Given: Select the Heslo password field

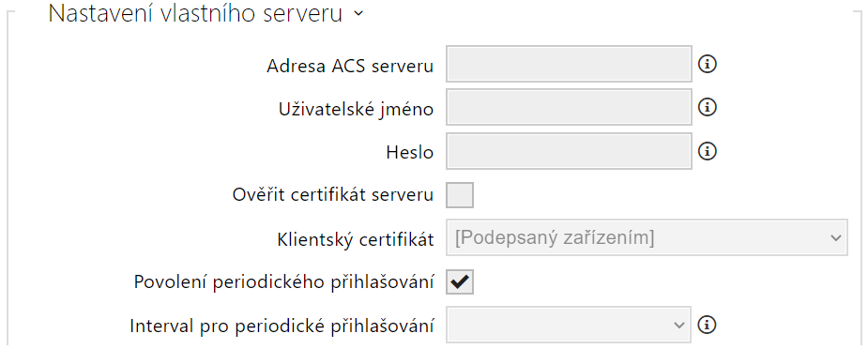Looking at the screenshot, I should click(x=569, y=150).
